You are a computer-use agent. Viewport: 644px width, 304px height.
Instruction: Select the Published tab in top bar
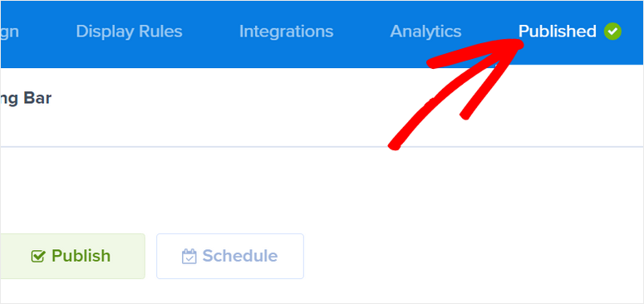570,32
